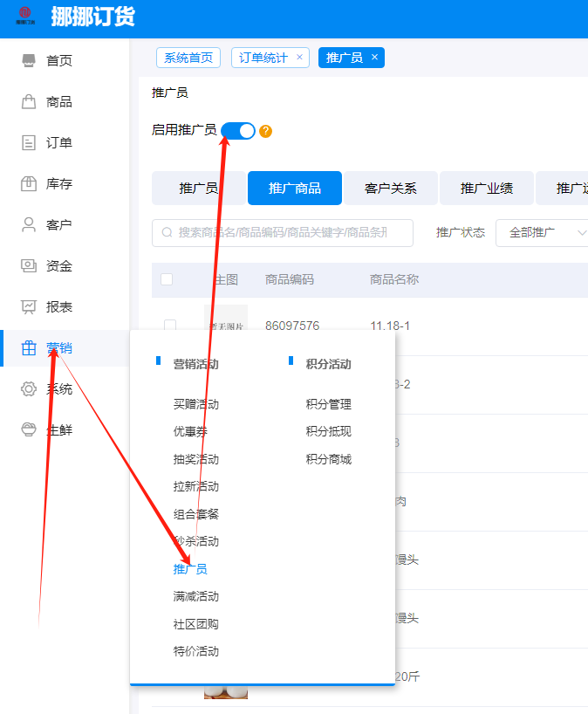Choose 积分商城 in the 积分活动 column

pos(328,459)
